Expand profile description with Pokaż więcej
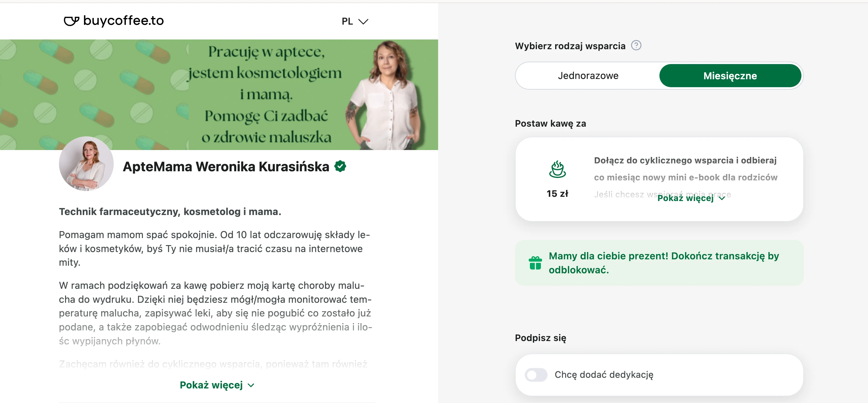The width and height of the screenshot is (868, 403). tap(217, 385)
